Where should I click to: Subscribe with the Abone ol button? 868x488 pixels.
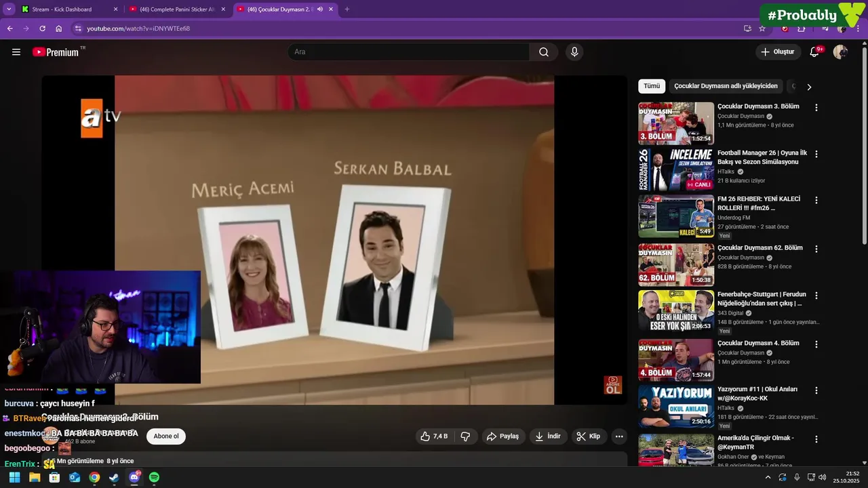pos(166,436)
